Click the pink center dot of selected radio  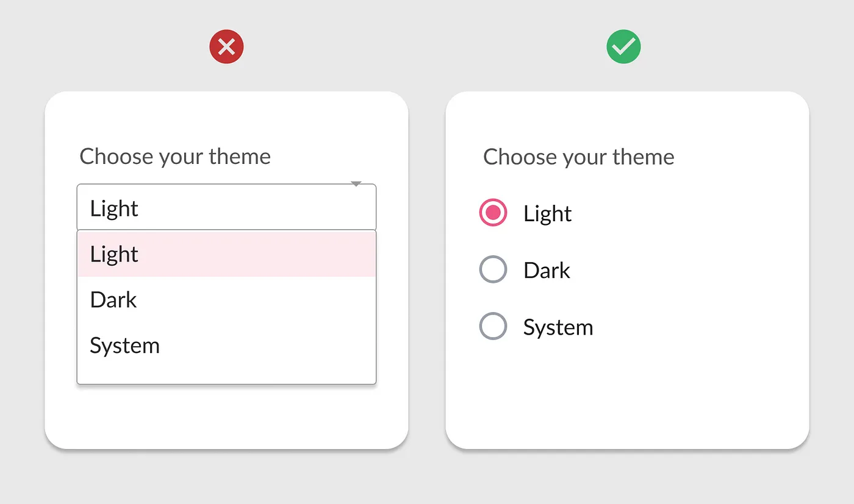coord(493,213)
